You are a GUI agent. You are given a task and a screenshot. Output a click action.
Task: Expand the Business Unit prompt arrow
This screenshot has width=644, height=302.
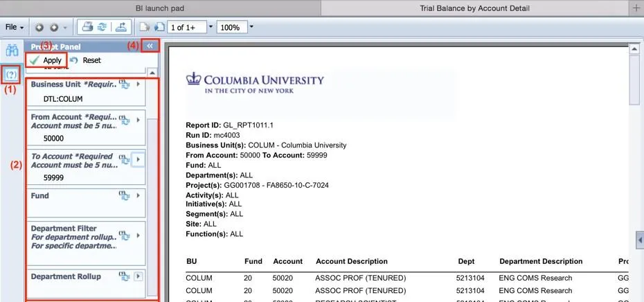point(138,85)
